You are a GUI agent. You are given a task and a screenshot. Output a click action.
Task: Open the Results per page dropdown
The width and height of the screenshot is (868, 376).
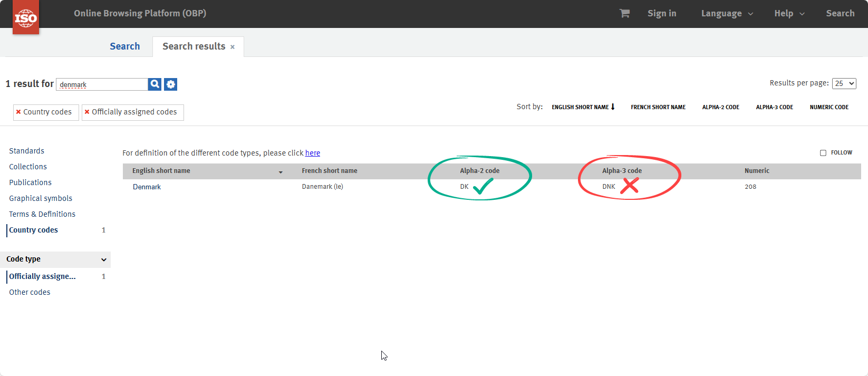[x=844, y=83]
